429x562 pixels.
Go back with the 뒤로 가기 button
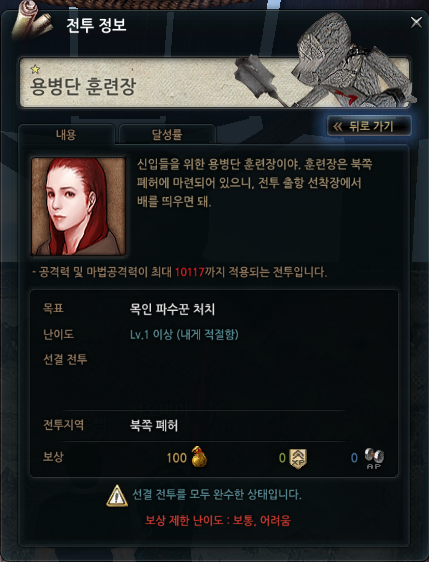click(x=369, y=126)
